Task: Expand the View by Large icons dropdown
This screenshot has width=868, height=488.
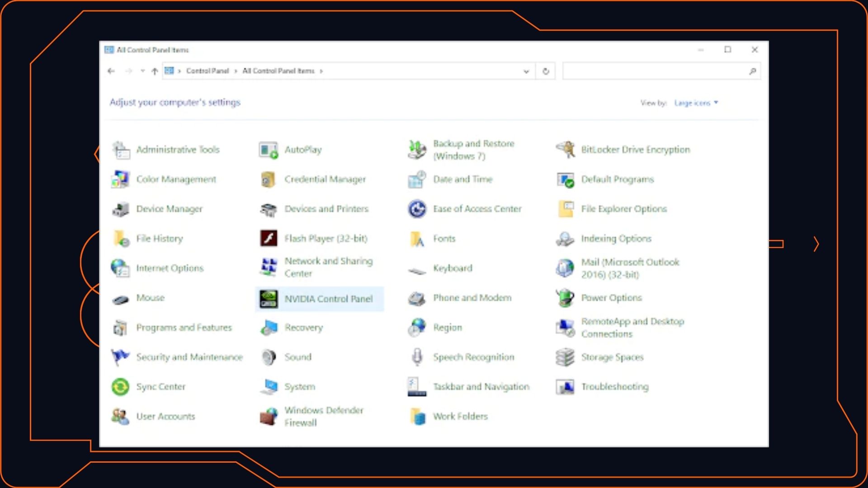Action: [x=696, y=103]
